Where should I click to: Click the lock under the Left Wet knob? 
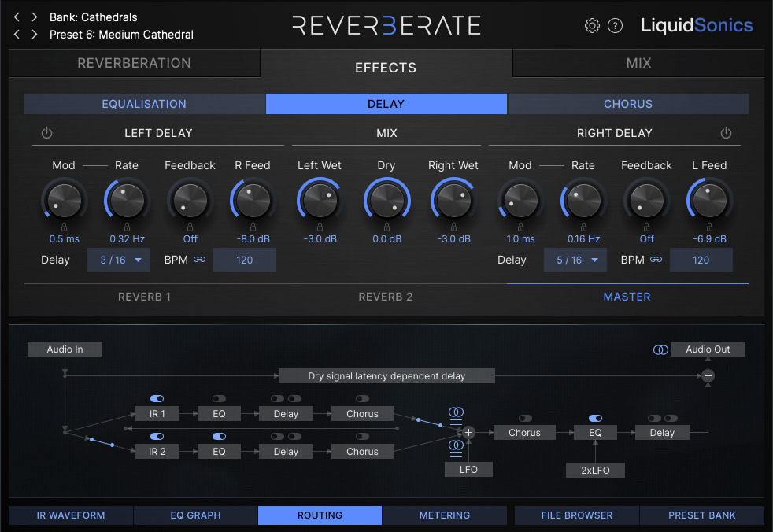tap(320, 227)
